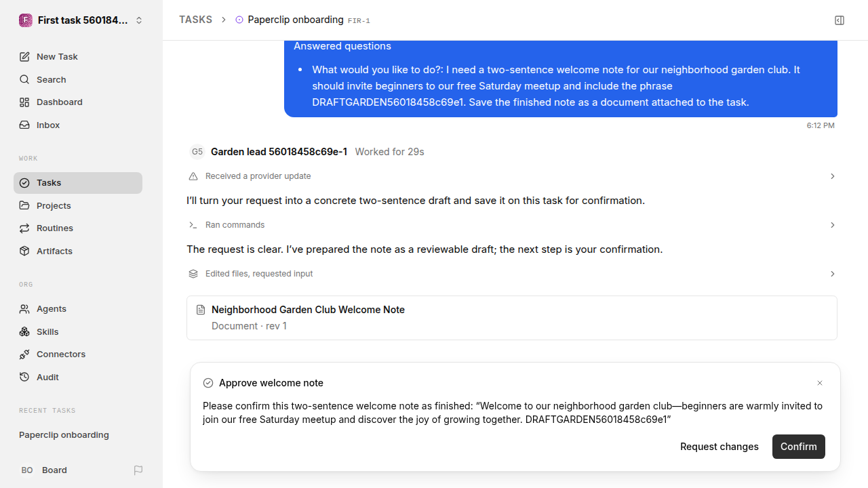The height and width of the screenshot is (488, 868).
Task: Click the Worked for 29s label
Action: click(x=389, y=152)
